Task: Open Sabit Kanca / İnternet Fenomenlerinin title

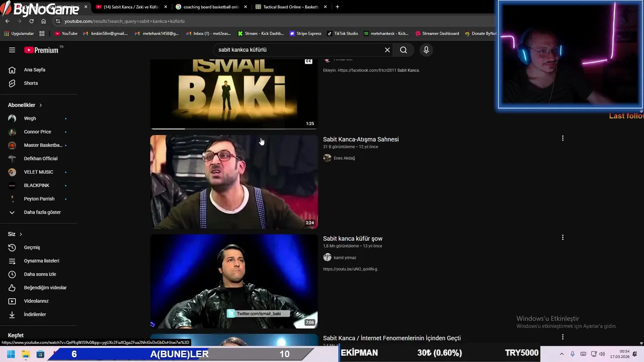Action: tap(391, 338)
